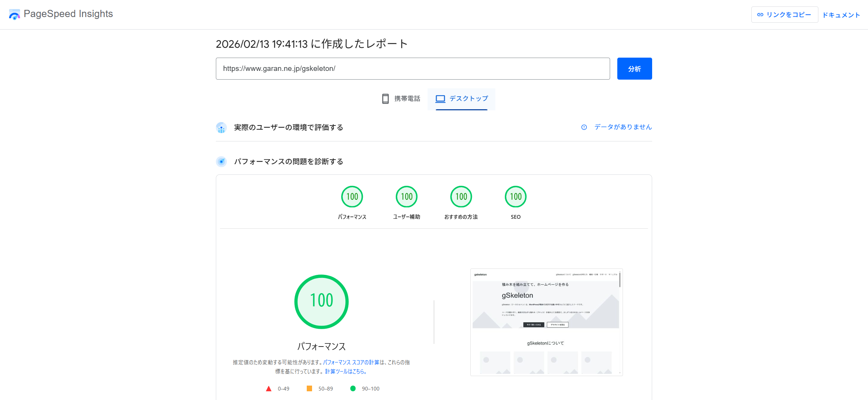Click the large performance 100 gauge
868x400 pixels.
321,301
